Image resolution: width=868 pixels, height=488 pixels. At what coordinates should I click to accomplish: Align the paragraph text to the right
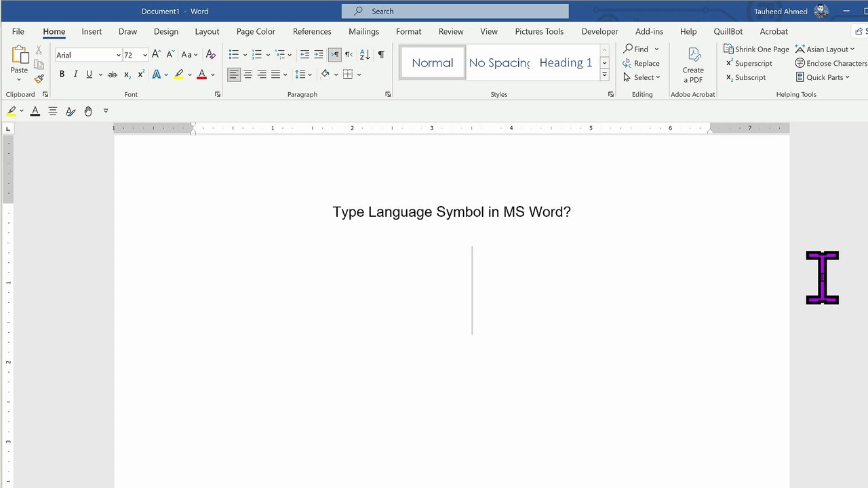coord(262,74)
